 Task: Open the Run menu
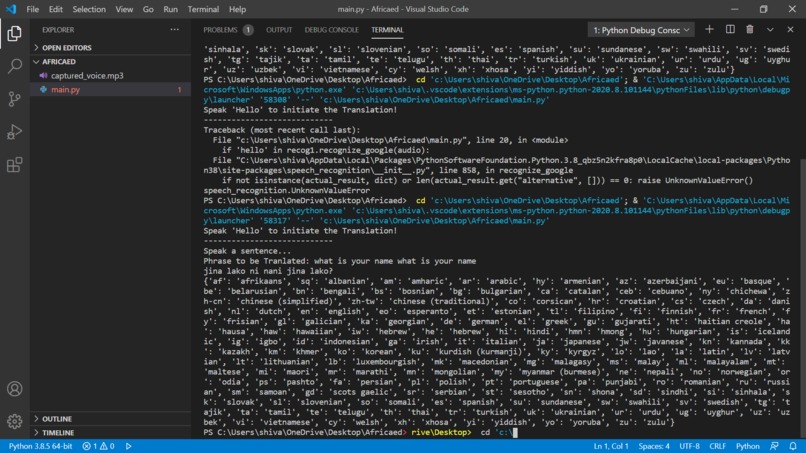[170, 9]
